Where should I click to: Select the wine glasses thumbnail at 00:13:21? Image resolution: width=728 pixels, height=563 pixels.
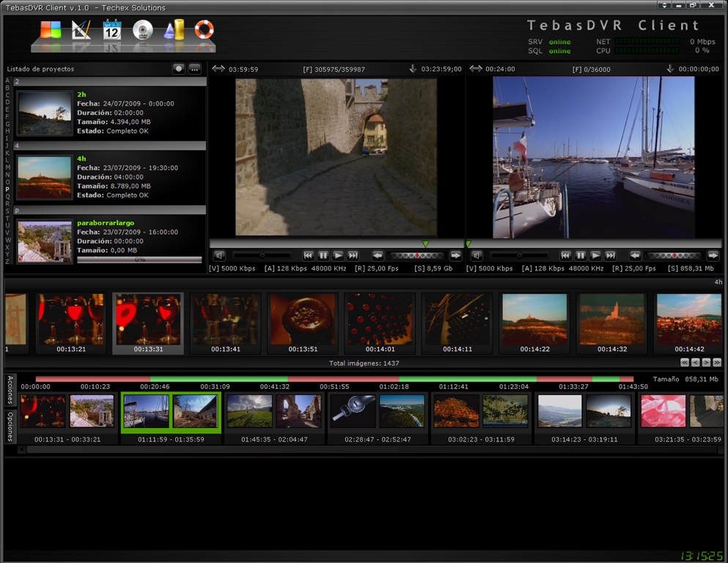pyautogui.click(x=71, y=323)
